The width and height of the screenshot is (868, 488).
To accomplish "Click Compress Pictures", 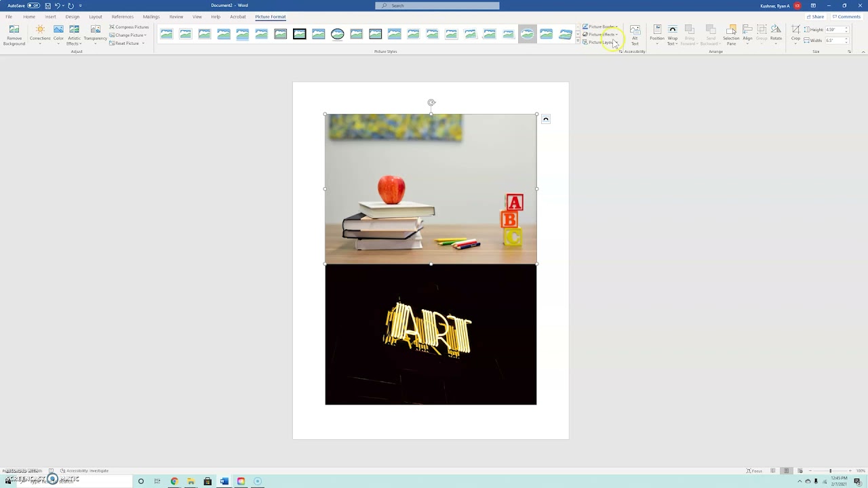I will point(130,27).
